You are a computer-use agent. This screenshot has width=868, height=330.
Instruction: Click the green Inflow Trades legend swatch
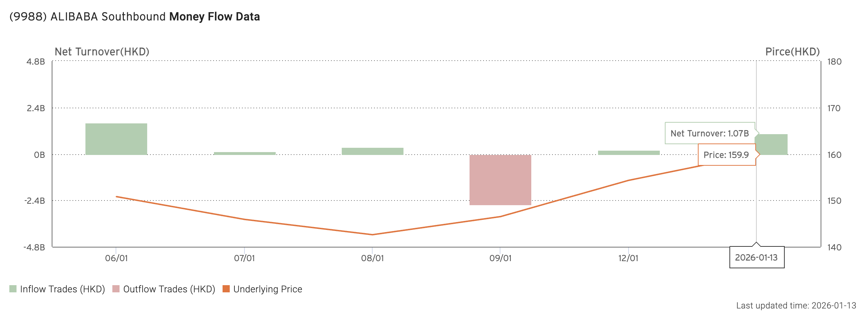coord(13,289)
